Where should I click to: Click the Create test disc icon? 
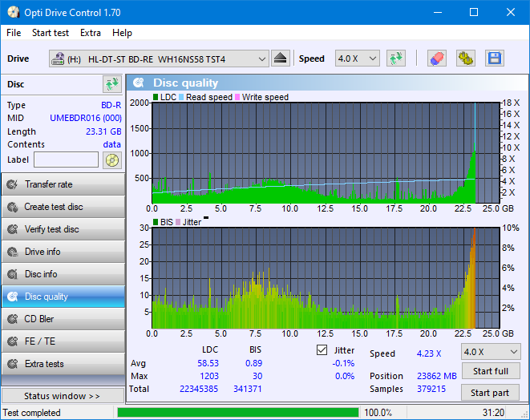coord(13,207)
